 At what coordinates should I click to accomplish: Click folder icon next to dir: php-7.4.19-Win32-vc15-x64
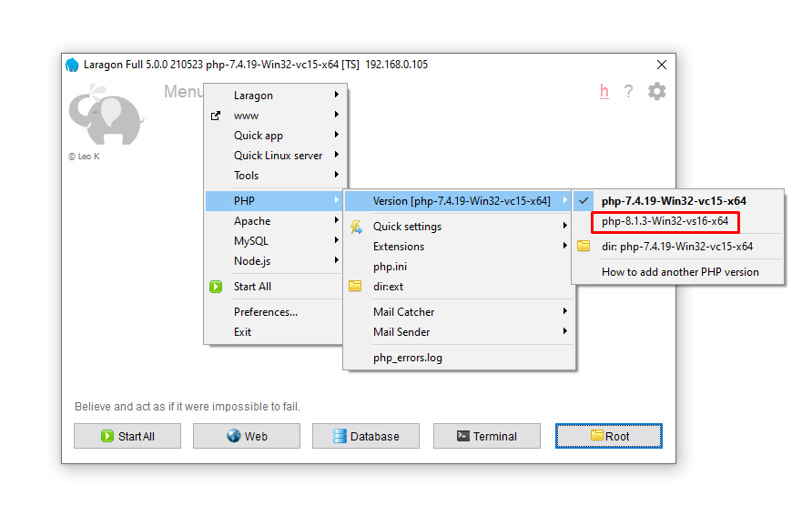(584, 246)
